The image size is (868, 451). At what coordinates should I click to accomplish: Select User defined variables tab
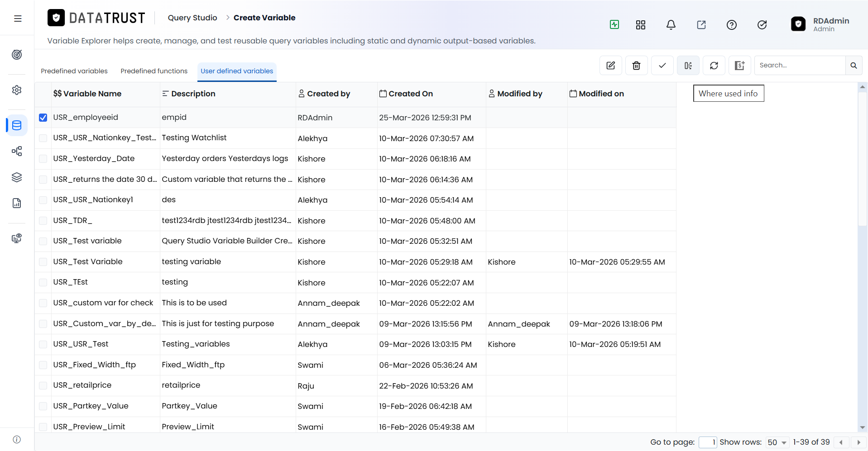[x=237, y=71]
